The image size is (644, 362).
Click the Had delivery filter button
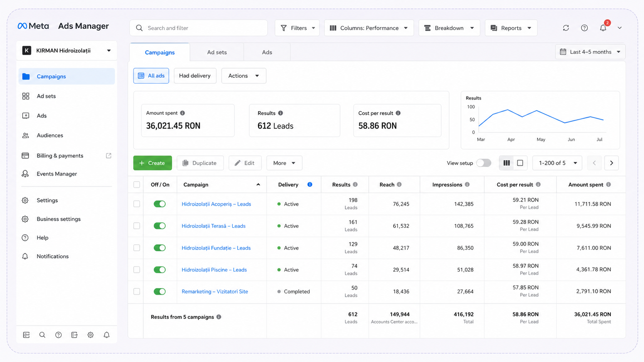tap(195, 76)
